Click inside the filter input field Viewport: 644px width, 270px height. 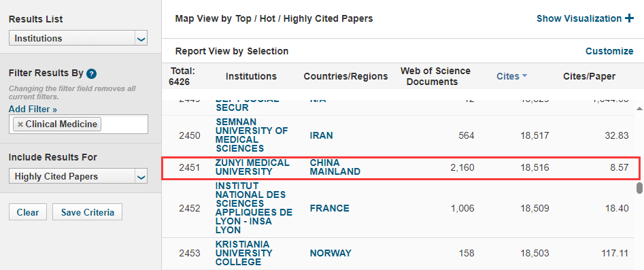point(123,124)
